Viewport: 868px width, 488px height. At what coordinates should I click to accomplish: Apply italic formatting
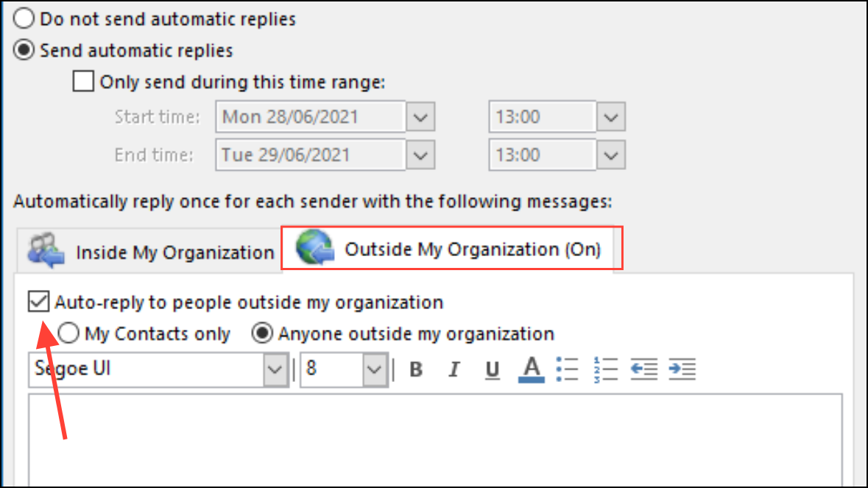point(454,369)
